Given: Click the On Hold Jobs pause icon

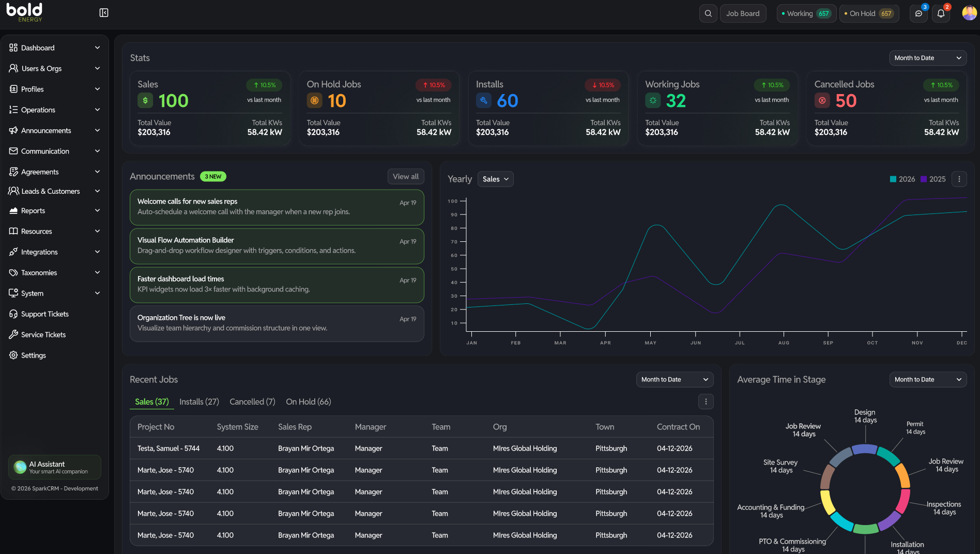Looking at the screenshot, I should click(314, 100).
